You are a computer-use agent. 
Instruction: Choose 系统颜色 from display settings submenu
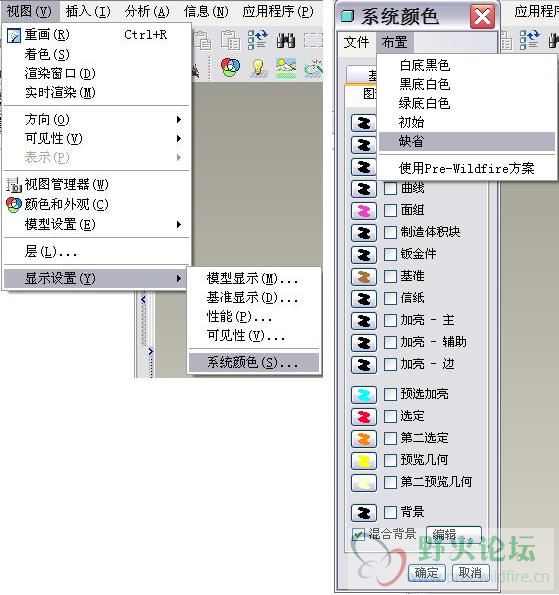pos(254,363)
